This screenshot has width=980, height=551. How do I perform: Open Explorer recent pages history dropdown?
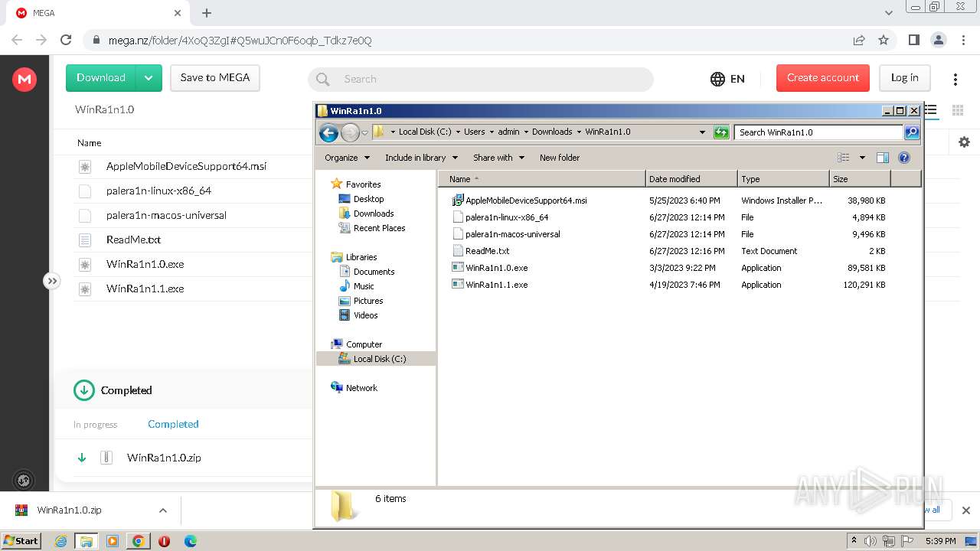(364, 132)
